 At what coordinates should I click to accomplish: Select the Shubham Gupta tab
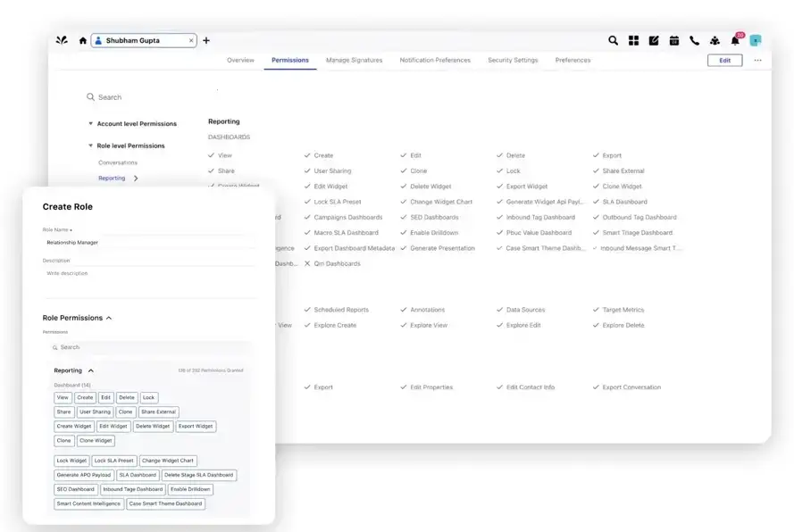(143, 40)
